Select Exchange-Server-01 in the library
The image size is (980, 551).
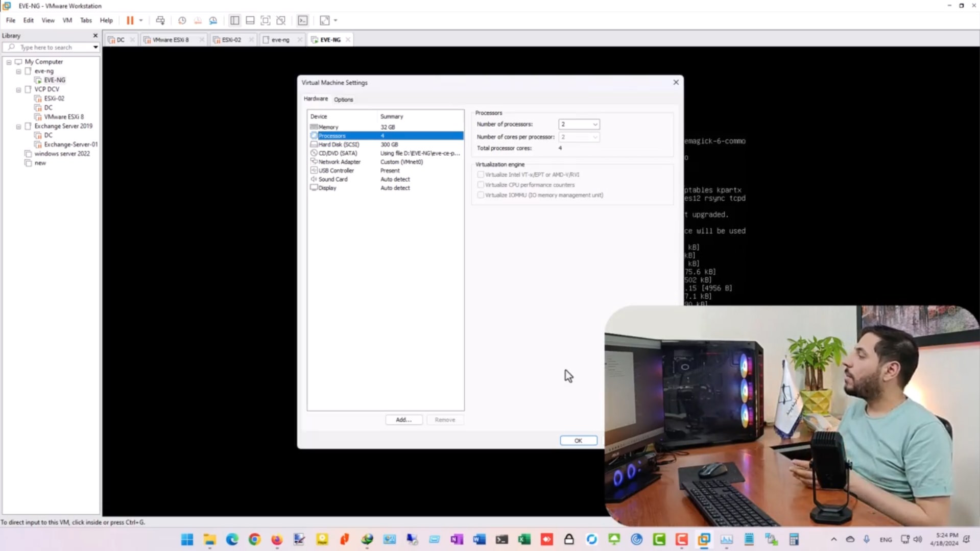pos(70,145)
